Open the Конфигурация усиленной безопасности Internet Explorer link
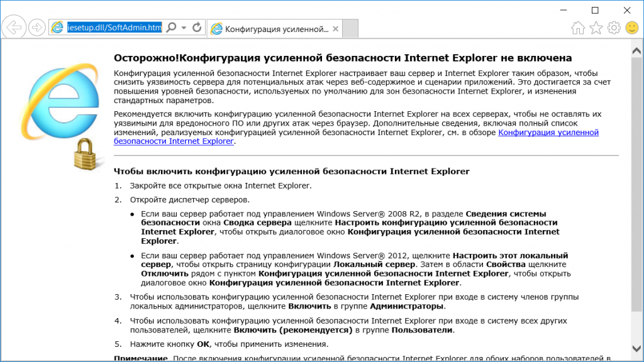 [548, 133]
